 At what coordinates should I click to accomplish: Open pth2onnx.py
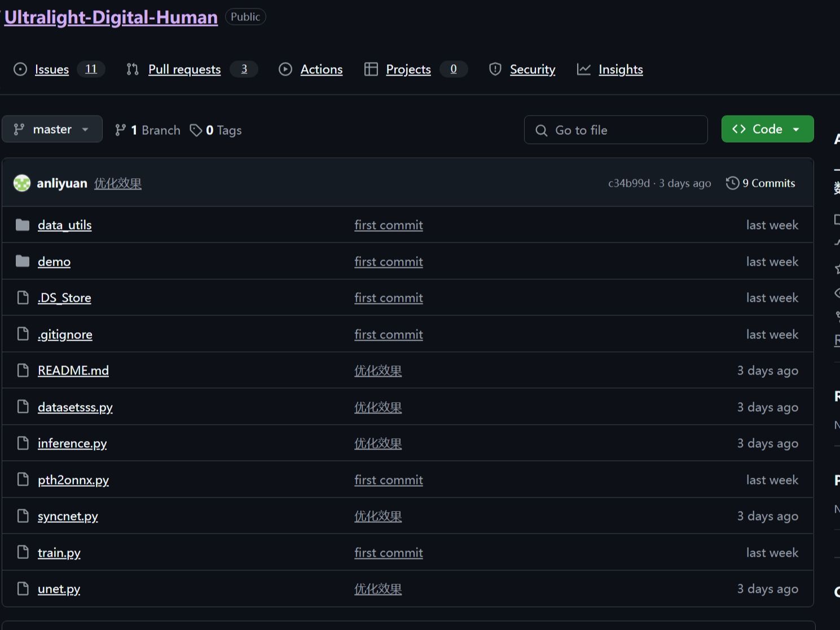73,480
